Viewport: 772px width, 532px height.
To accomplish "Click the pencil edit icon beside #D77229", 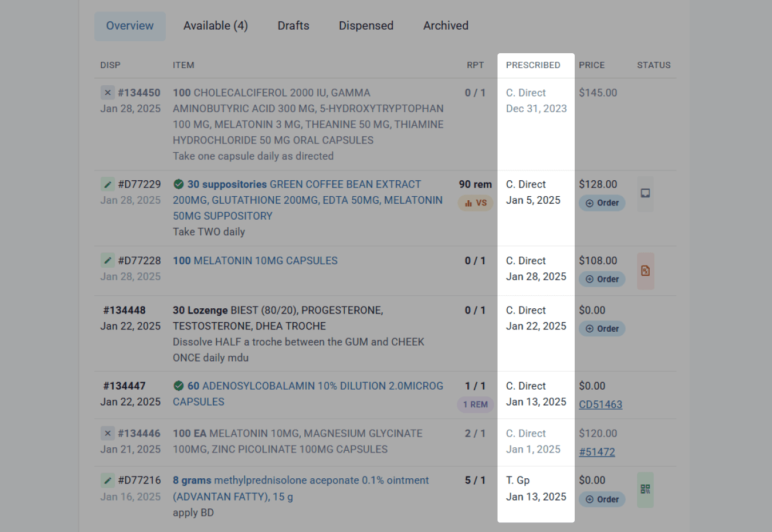I will click(x=108, y=184).
